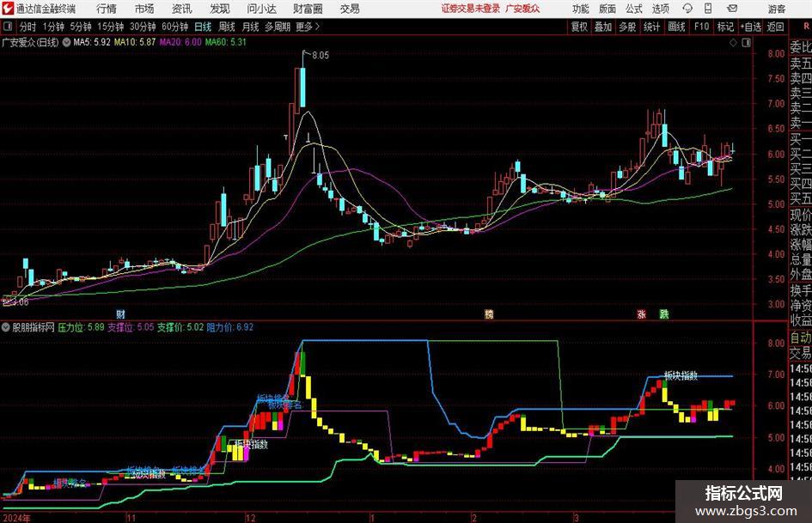
Task: Expand main chart indicator settings dropdown
Action: (66, 42)
